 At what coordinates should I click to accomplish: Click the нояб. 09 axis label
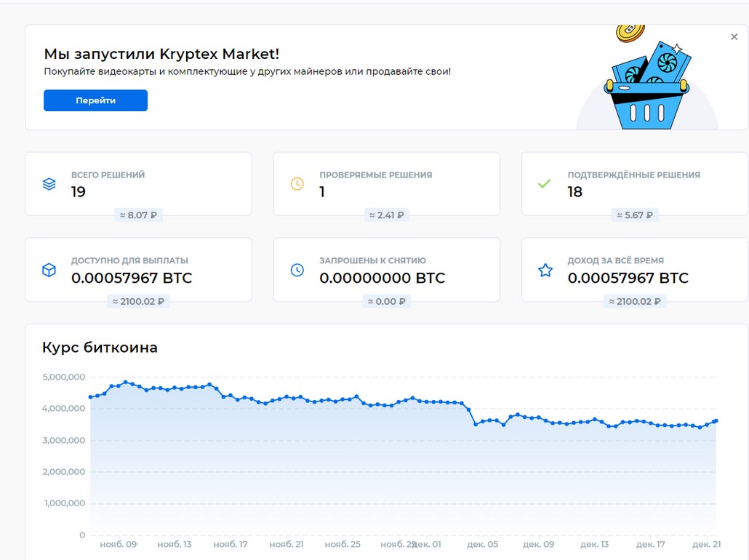point(119,544)
